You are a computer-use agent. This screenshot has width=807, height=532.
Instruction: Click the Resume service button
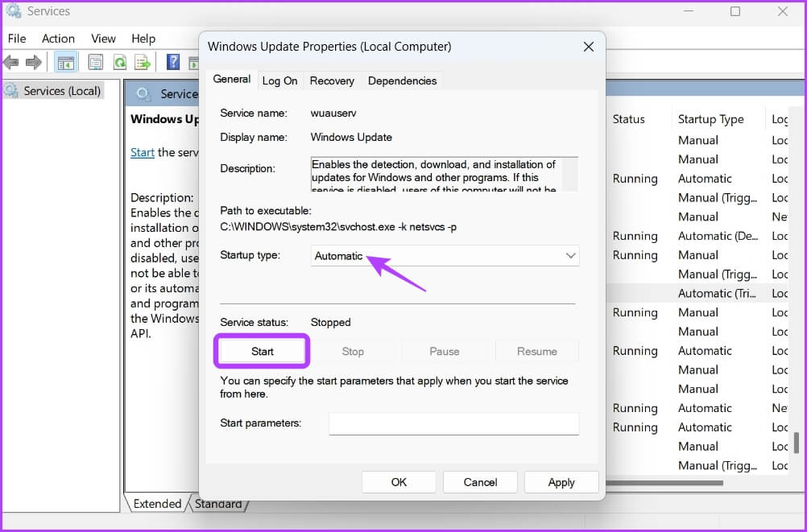pyautogui.click(x=537, y=352)
